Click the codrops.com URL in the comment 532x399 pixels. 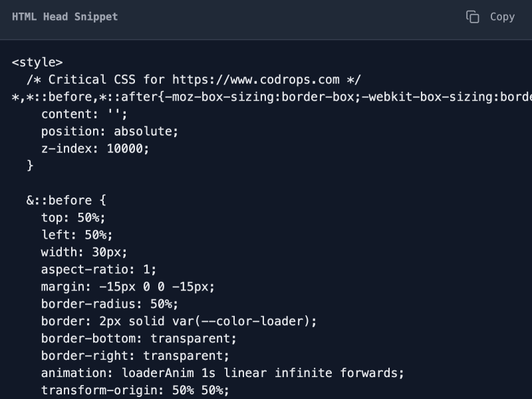click(x=256, y=80)
